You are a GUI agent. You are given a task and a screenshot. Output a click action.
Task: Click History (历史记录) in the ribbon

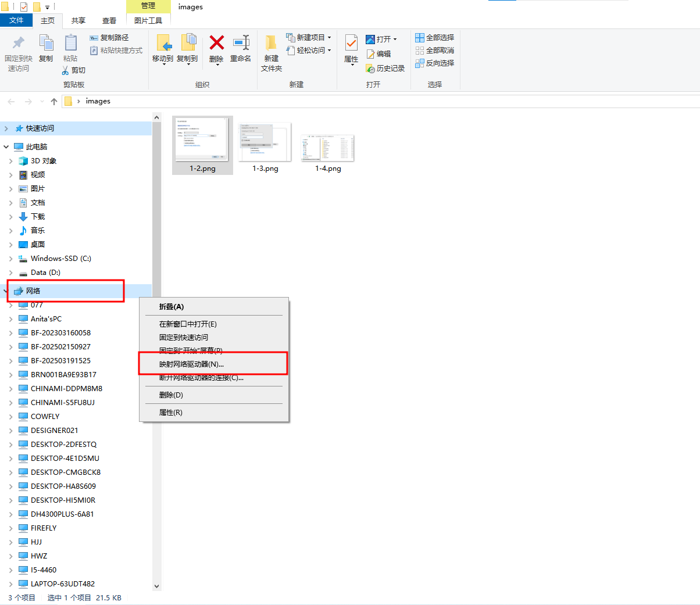[x=385, y=69]
